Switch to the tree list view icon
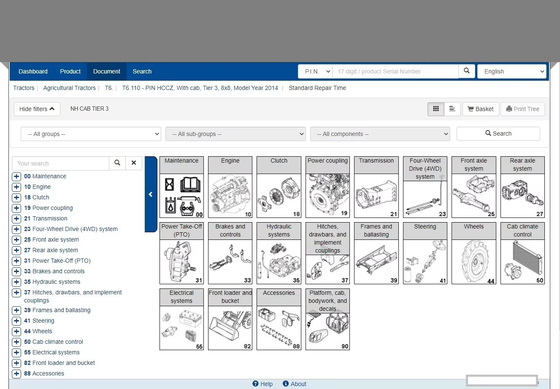This screenshot has height=389, width=560. (452, 109)
